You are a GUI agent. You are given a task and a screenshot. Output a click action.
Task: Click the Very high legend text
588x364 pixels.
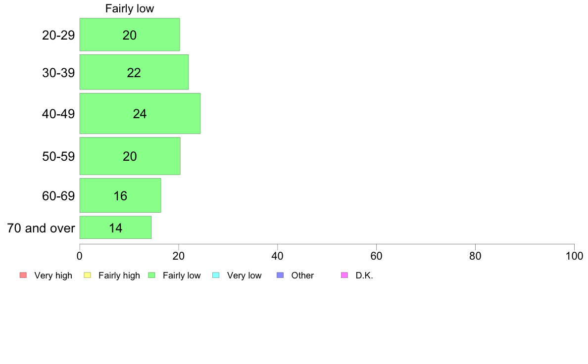point(53,275)
